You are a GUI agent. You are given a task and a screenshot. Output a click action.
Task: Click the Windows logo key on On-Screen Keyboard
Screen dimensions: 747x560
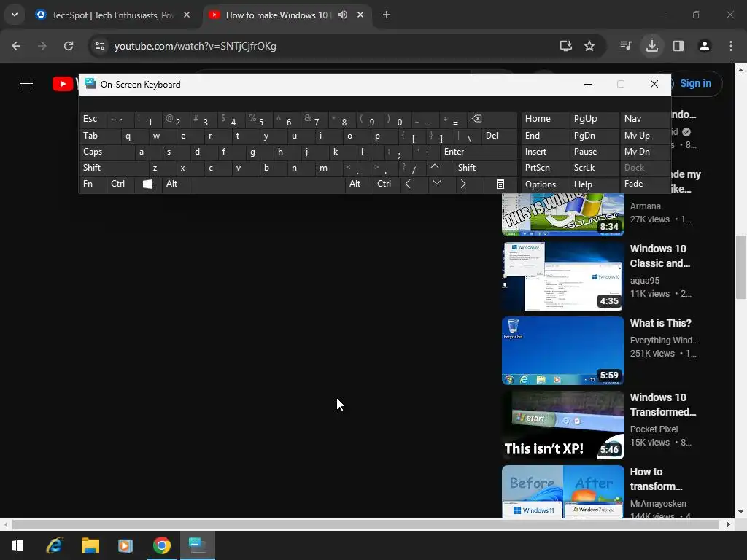point(147,184)
